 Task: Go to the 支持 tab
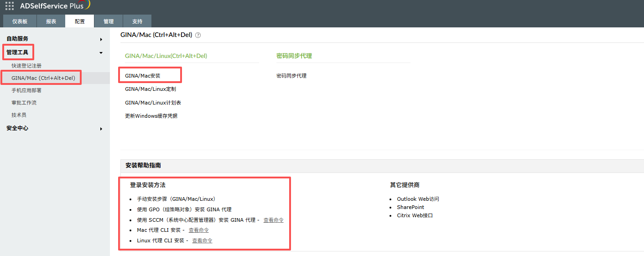pyautogui.click(x=137, y=21)
